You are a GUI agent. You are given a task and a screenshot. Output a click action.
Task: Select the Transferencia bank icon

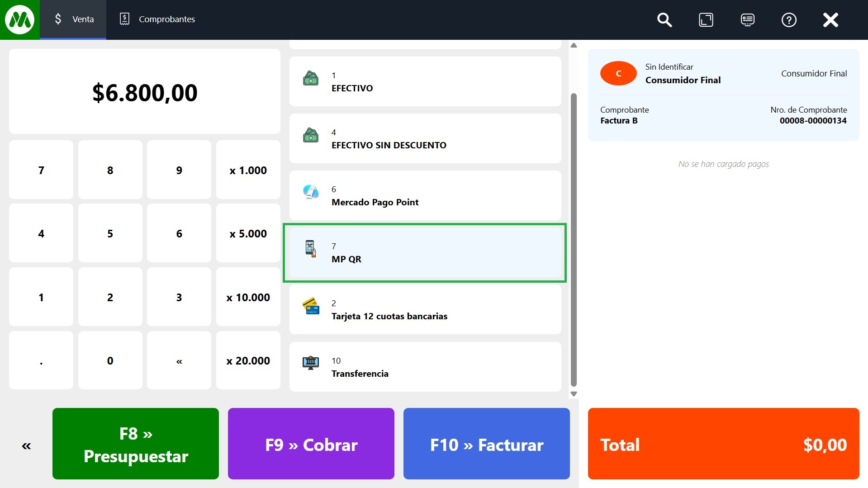tap(310, 363)
